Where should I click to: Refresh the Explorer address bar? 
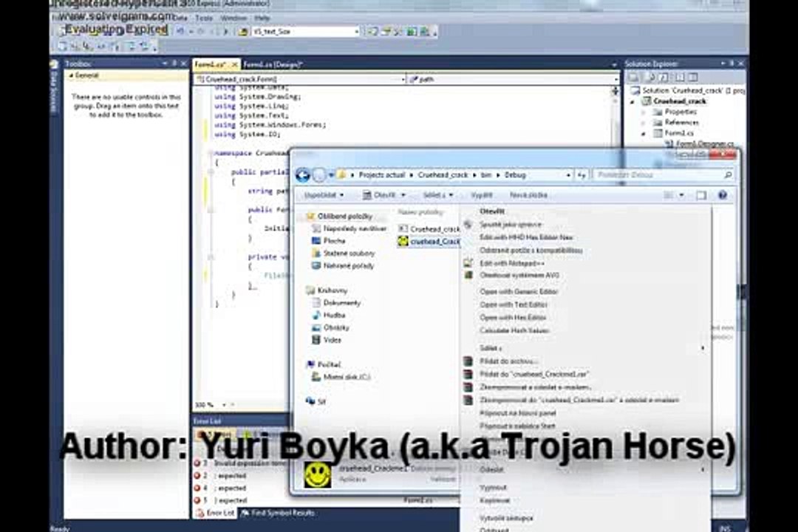(x=582, y=175)
